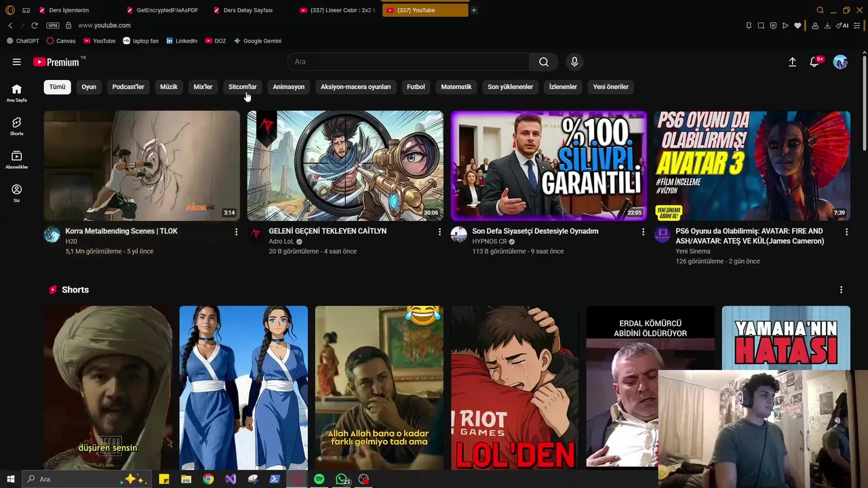
Task: Click the magnifier search button
Action: (x=544, y=62)
